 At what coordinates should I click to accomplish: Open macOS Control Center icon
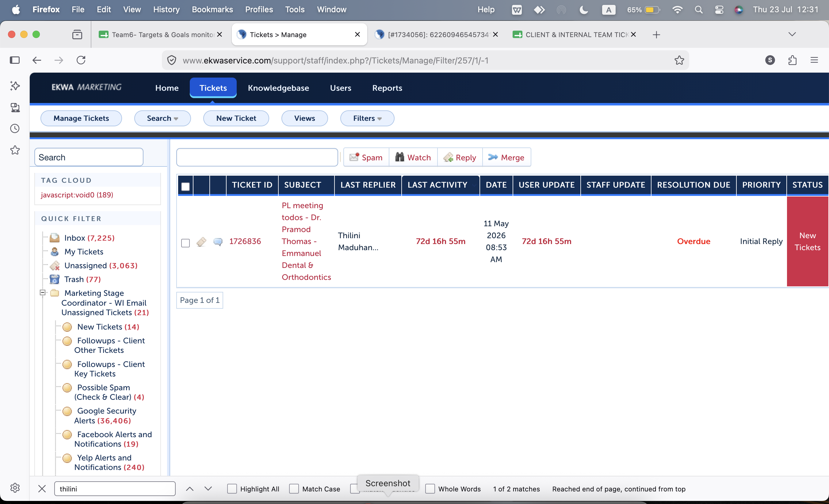click(719, 10)
